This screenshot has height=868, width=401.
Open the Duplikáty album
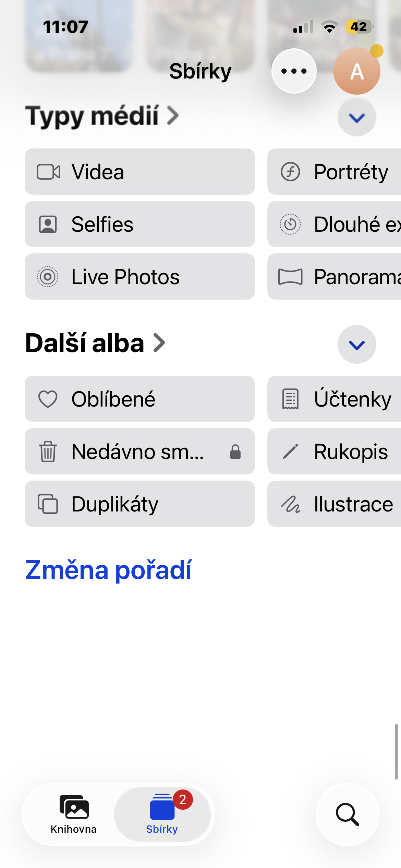click(x=139, y=504)
